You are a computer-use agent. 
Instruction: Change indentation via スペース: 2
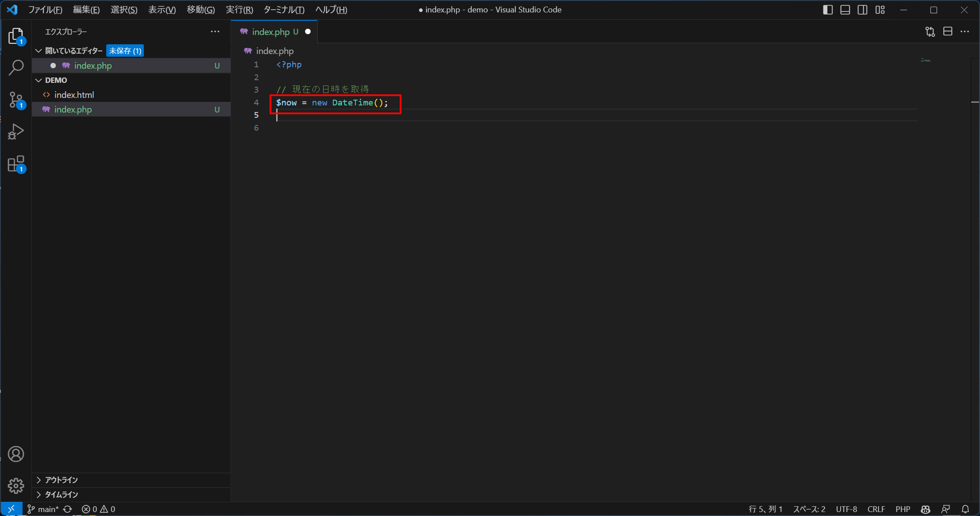[x=809, y=509]
